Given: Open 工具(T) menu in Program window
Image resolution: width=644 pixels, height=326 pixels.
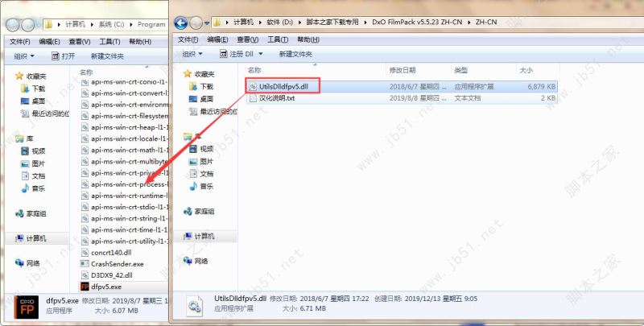Looking at the screenshot, I should click(109, 42).
